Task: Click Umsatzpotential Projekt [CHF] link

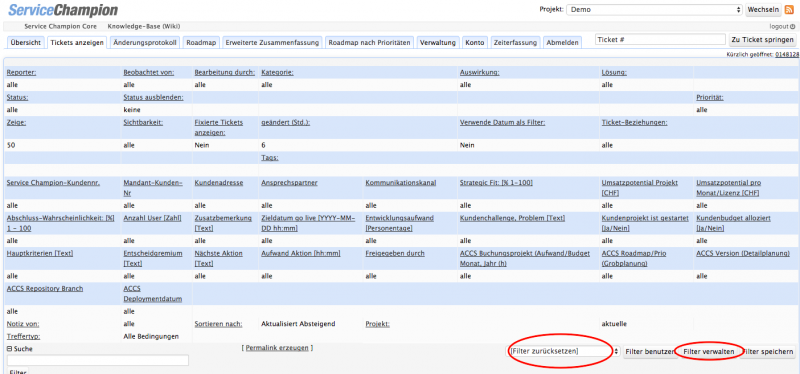Action: (640, 187)
